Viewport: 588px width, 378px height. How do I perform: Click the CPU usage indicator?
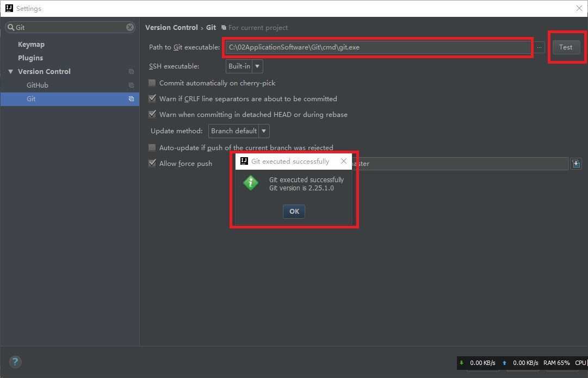[581, 363]
